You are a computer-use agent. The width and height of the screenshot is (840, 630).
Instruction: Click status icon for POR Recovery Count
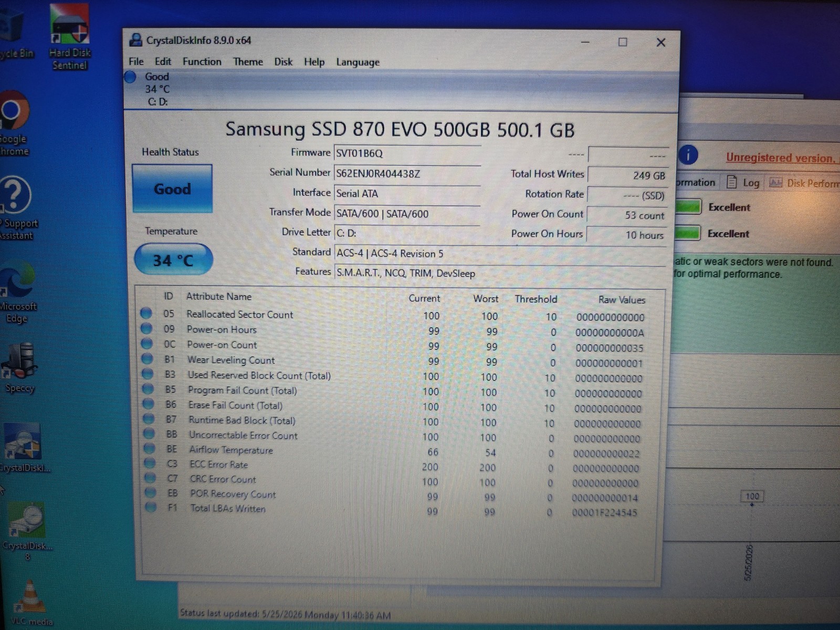pos(151,492)
